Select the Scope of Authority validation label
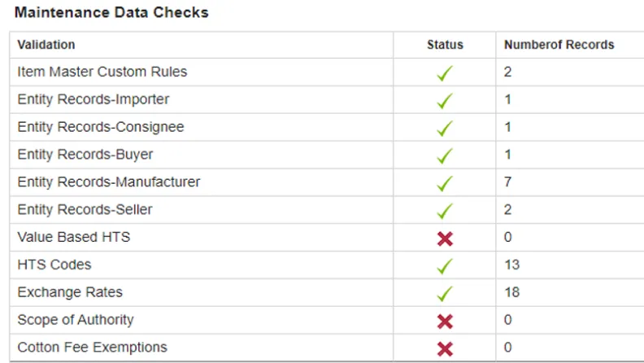The width and height of the screenshot is (644, 363). (x=76, y=320)
